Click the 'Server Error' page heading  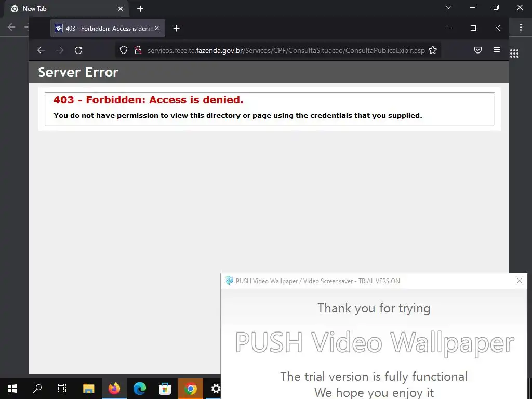coord(78,72)
